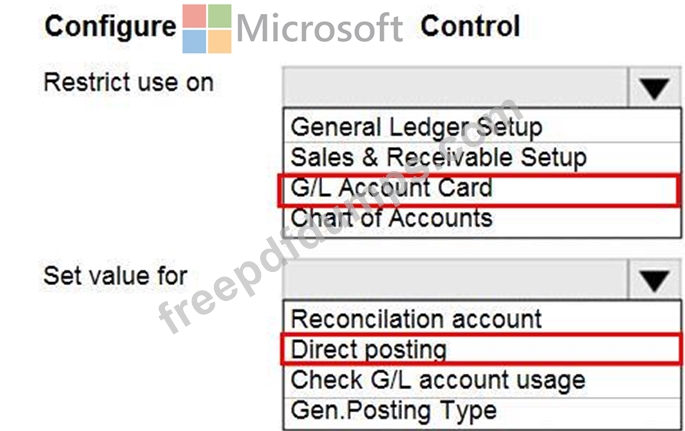The width and height of the screenshot is (685, 431).
Task: Click the yellow square of Microsoft logo
Action: click(x=219, y=41)
